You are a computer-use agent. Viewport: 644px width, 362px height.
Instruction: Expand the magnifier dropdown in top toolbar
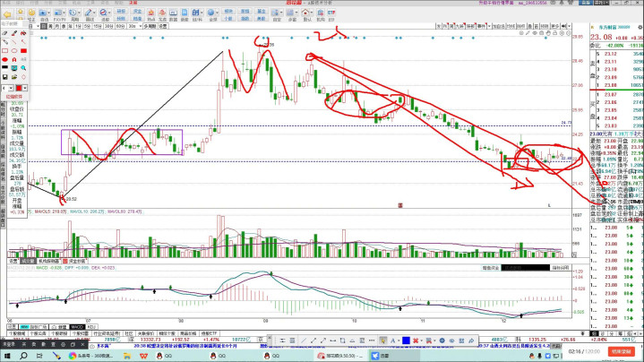pos(109,13)
